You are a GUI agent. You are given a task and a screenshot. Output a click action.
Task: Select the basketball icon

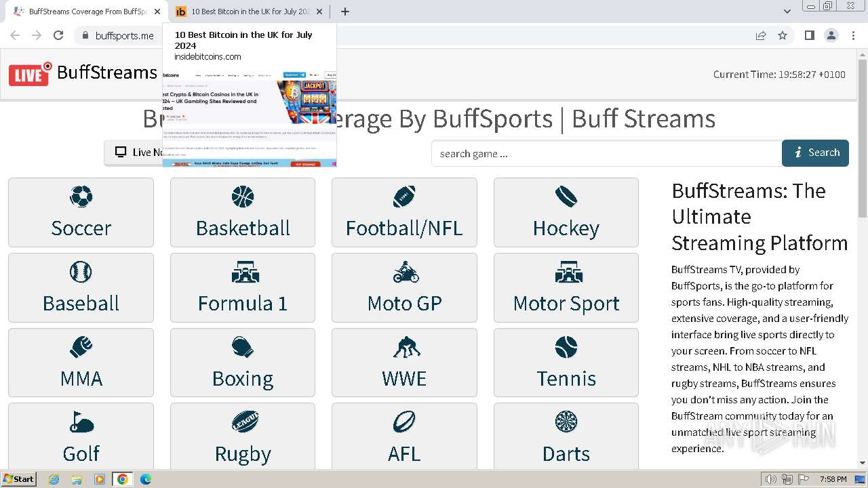(243, 197)
